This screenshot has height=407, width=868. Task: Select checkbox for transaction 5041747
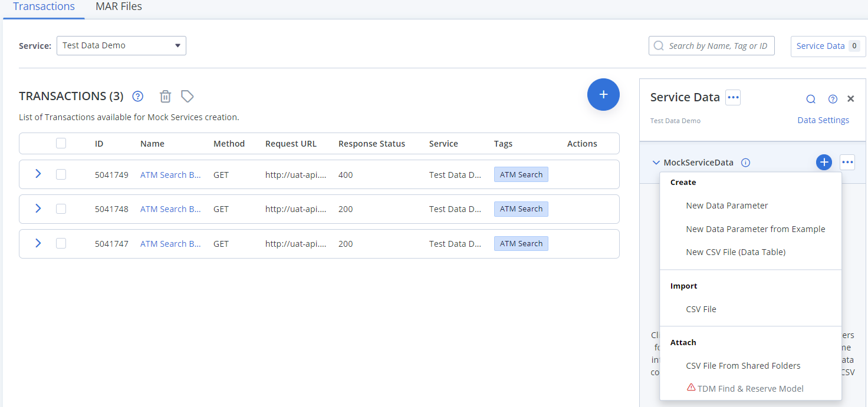[61, 243]
